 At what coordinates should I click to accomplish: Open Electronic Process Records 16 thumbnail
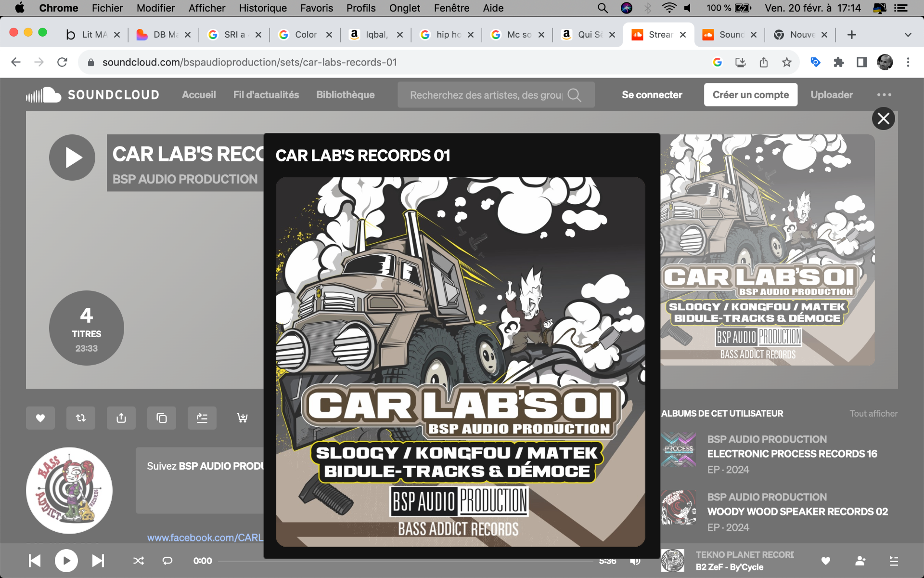pyautogui.click(x=679, y=450)
